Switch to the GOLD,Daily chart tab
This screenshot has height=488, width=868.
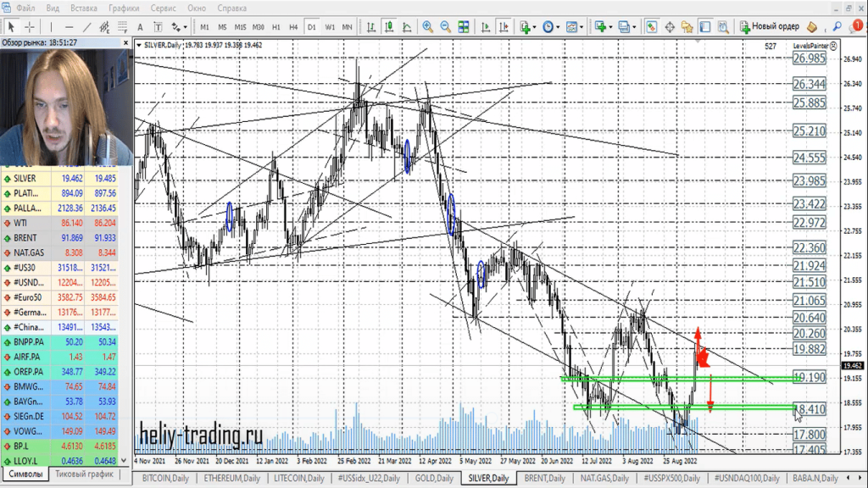coord(433,479)
